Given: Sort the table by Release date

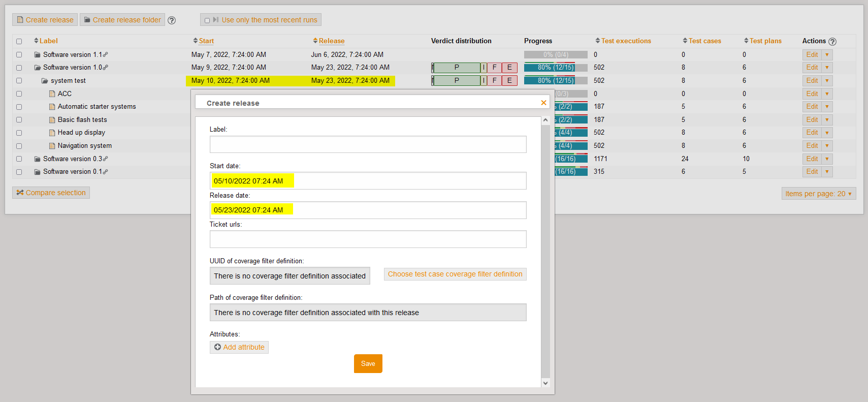Looking at the screenshot, I should (332, 41).
